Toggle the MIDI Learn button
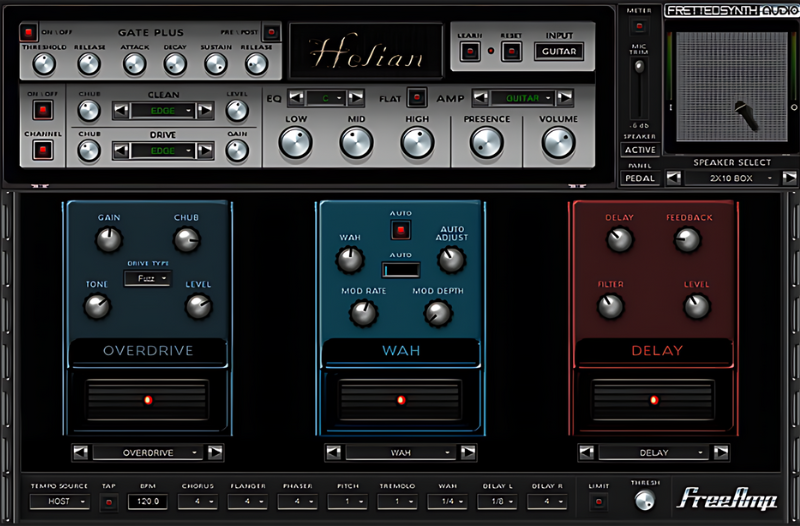Screen dimensions: 800x526 point(470,52)
